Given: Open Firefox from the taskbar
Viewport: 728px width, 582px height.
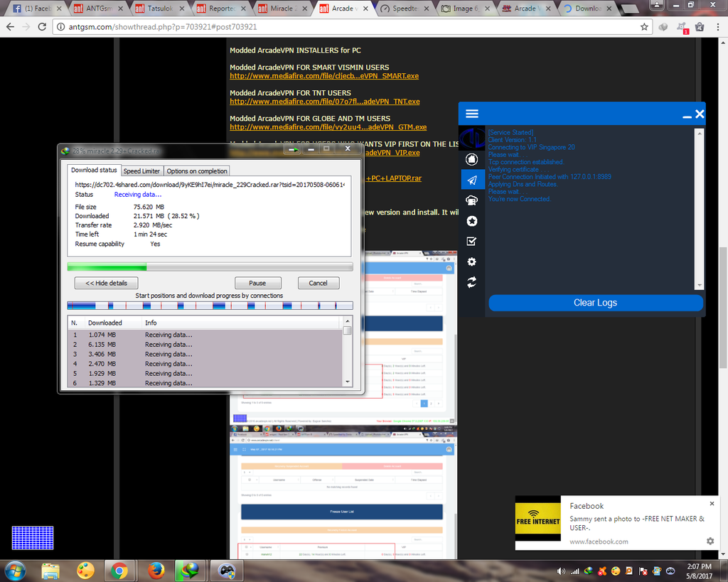Looking at the screenshot, I should [x=156, y=570].
